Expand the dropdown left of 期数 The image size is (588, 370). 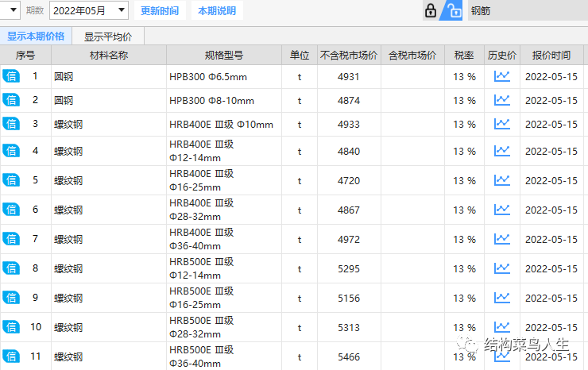[x=10, y=10]
